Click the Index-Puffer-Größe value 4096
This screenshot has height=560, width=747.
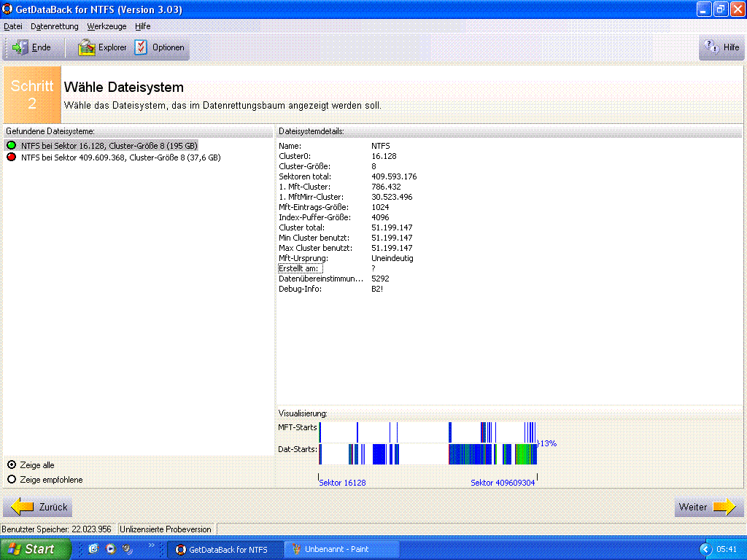tap(380, 217)
